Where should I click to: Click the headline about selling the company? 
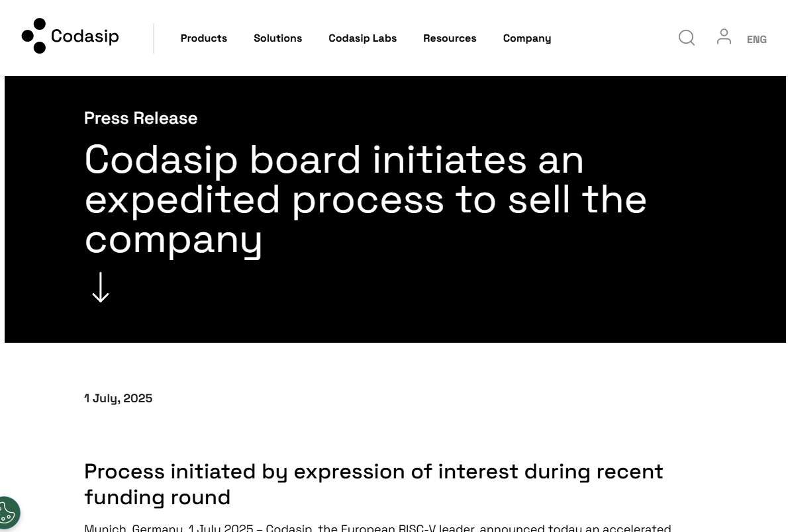click(x=365, y=199)
